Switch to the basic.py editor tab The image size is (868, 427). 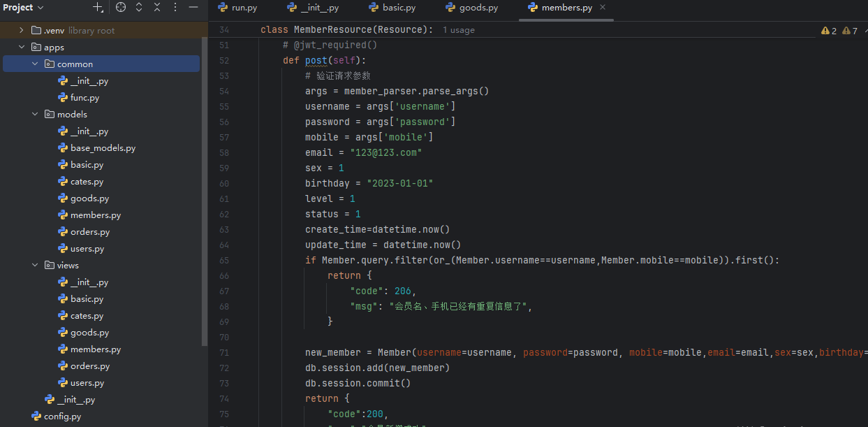391,8
